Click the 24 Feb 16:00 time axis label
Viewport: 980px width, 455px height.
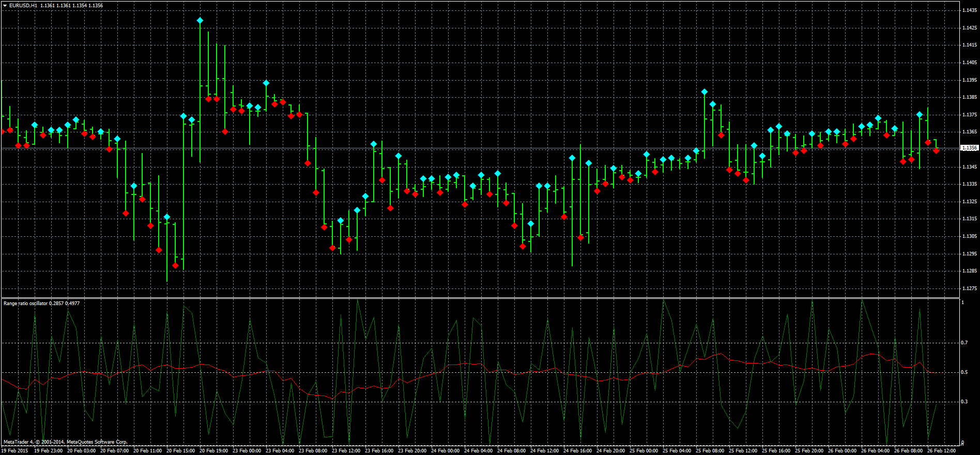577,451
